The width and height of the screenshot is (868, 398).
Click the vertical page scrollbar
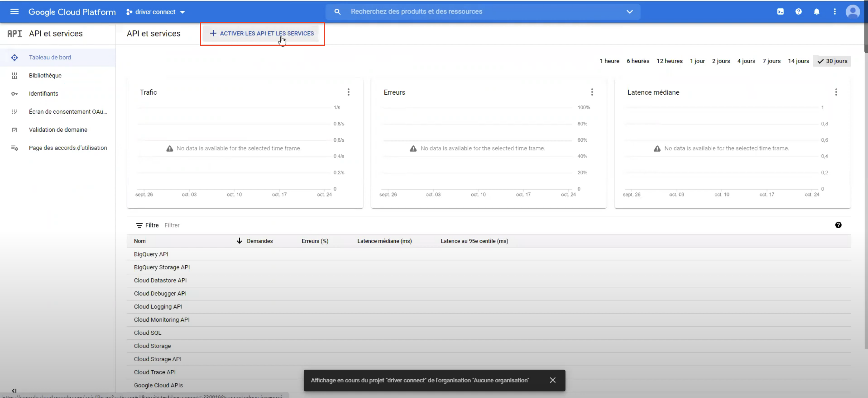866,27
